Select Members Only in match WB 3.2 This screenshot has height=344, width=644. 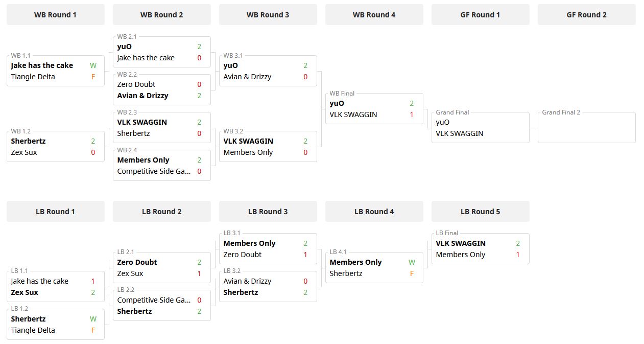click(248, 152)
